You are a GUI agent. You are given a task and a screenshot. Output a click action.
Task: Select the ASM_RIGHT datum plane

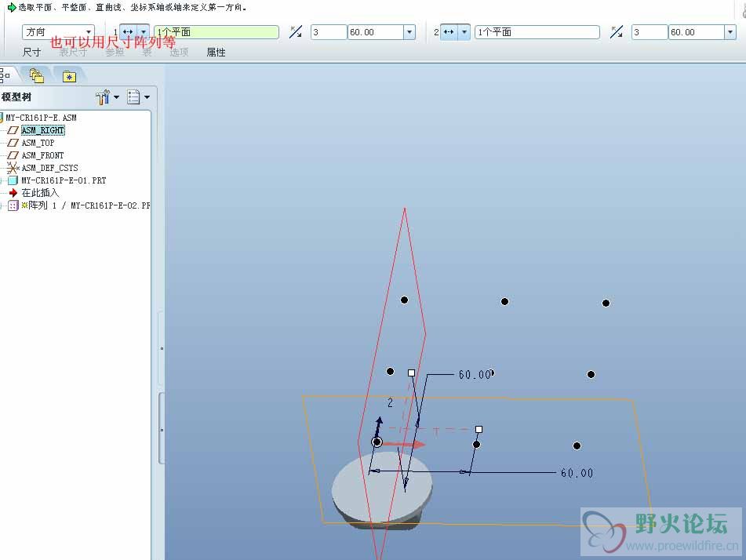coord(43,130)
